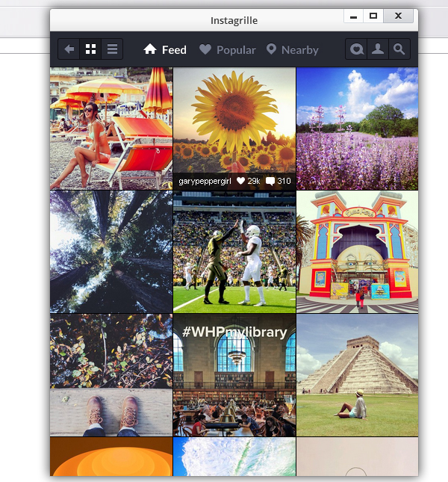Maximize the Instagrille window
448x482 pixels.
[x=373, y=16]
